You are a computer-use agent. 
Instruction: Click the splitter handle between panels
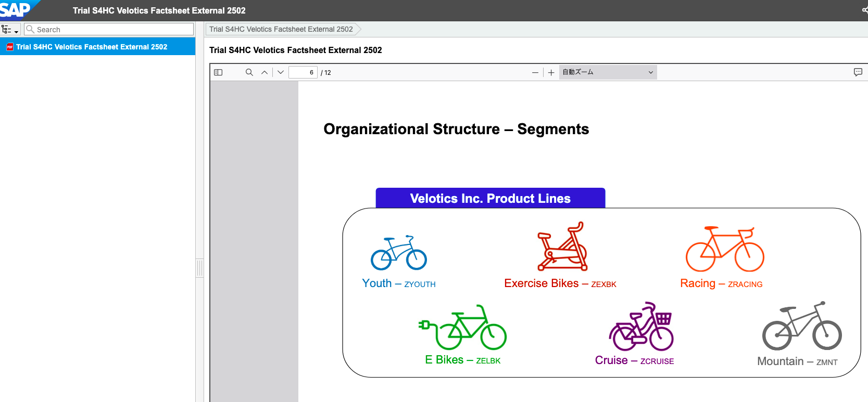point(199,268)
